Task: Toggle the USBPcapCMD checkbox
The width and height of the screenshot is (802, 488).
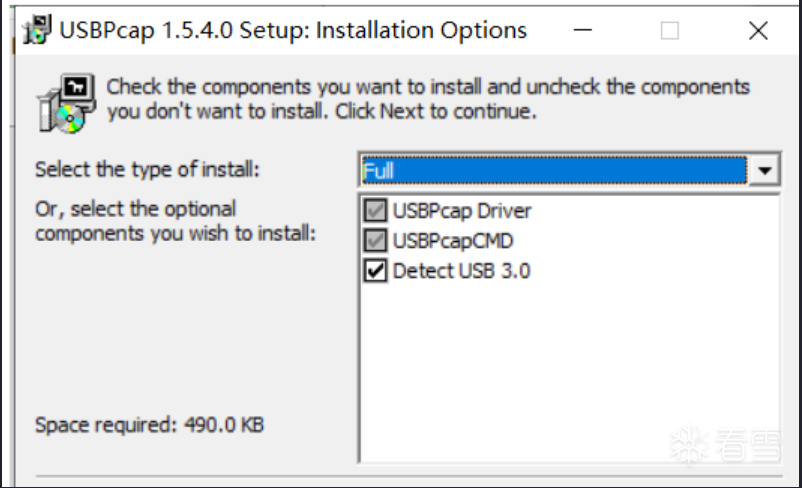Action: [x=375, y=240]
